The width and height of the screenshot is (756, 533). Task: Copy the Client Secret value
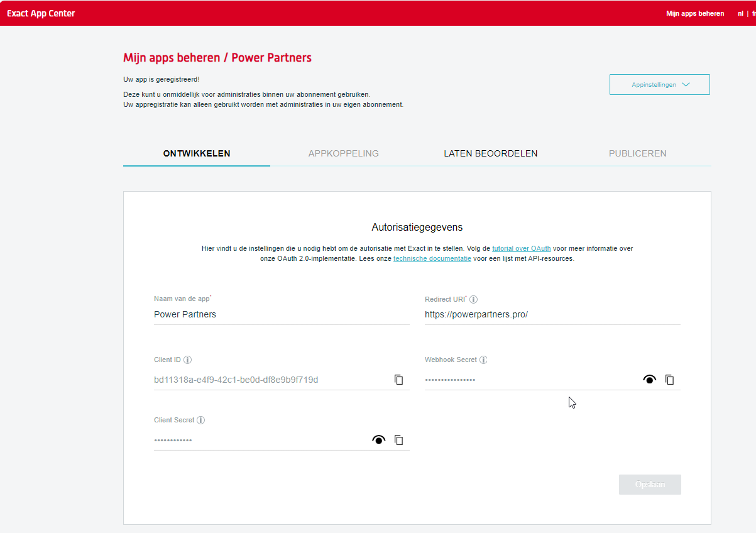tap(398, 440)
